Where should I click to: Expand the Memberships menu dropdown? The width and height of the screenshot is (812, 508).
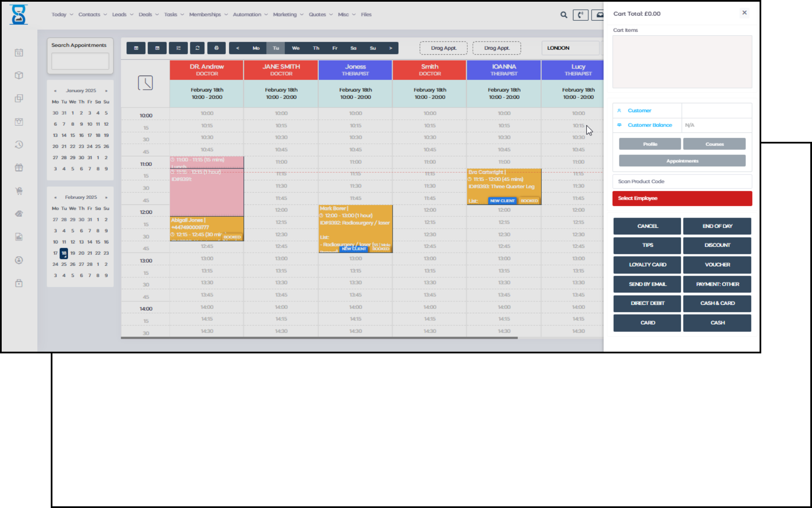(208, 14)
